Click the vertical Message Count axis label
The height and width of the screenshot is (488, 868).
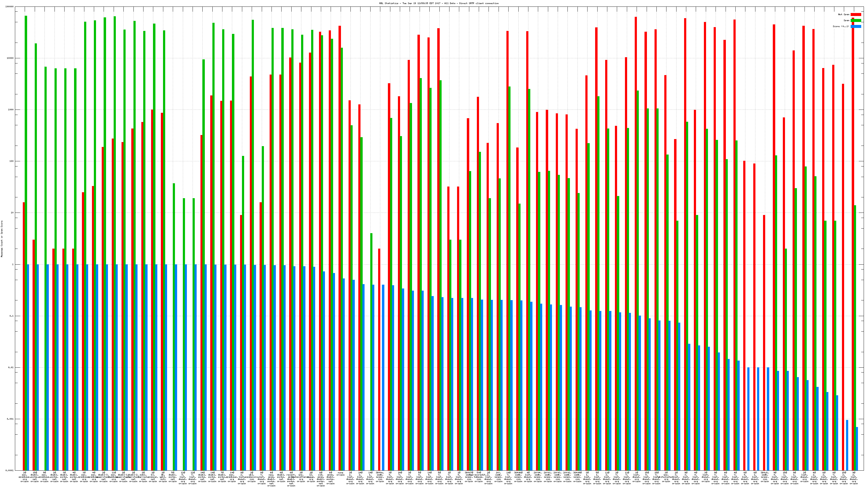(2, 239)
